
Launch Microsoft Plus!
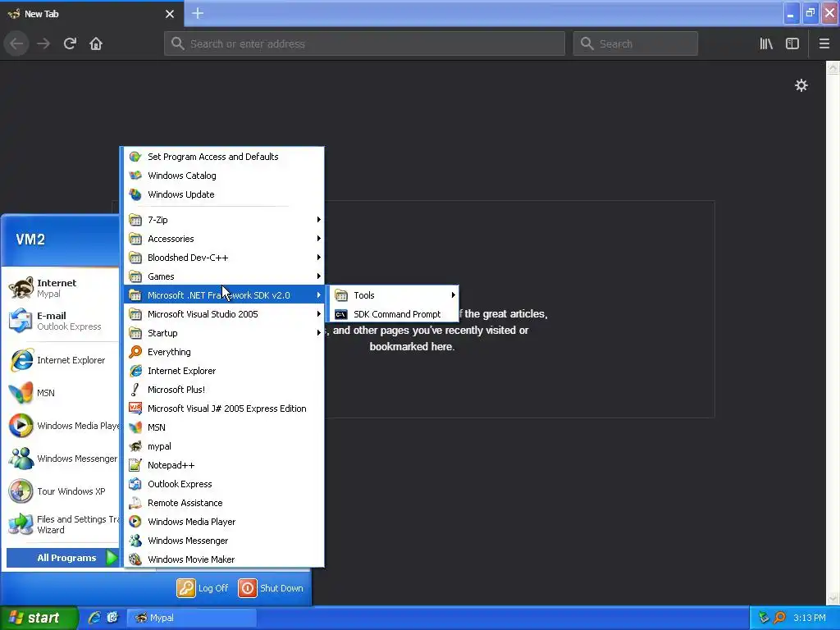tap(224, 390)
